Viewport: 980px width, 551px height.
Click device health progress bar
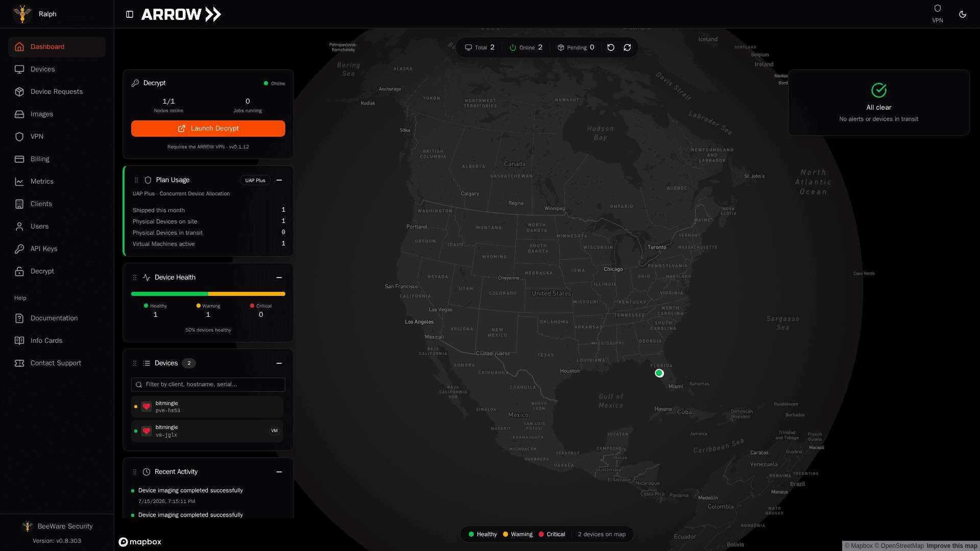click(208, 294)
